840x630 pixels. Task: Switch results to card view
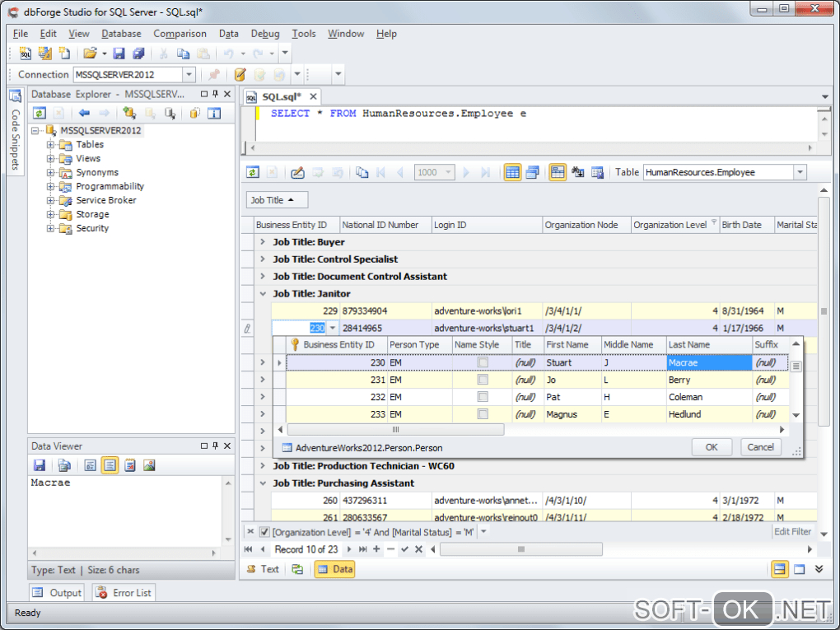point(532,172)
